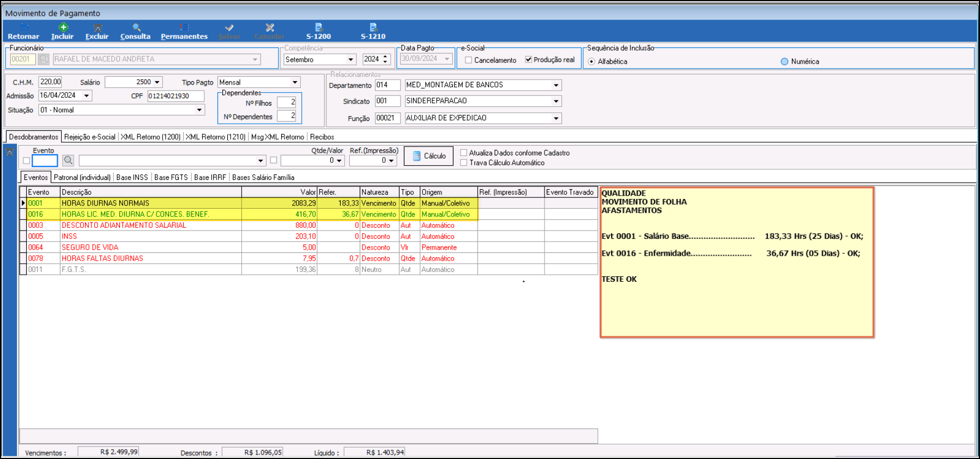The image size is (980, 459).
Task: Expand the Função name dropdown
Action: point(556,118)
